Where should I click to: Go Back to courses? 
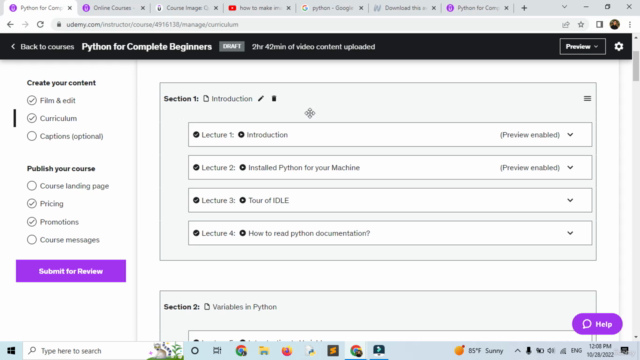click(42, 47)
